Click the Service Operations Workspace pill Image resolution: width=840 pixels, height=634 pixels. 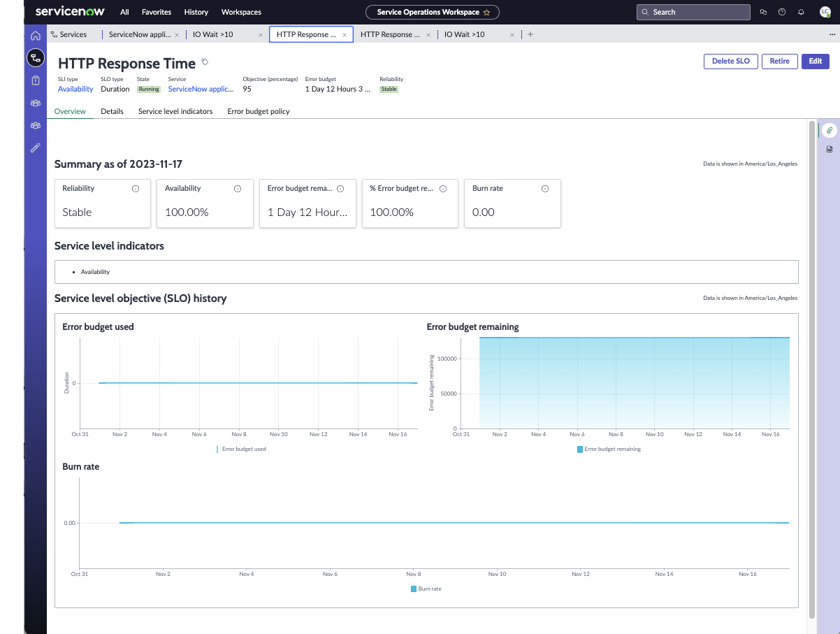pos(433,12)
